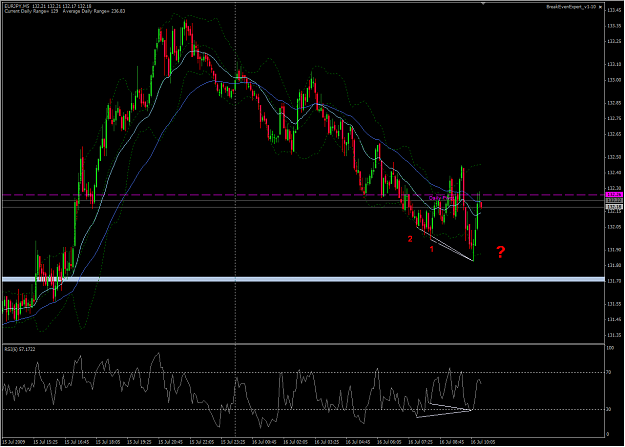The height and width of the screenshot is (447, 625).
Task: Click the 15 Jul 23:25 time label
Action: [233, 442]
